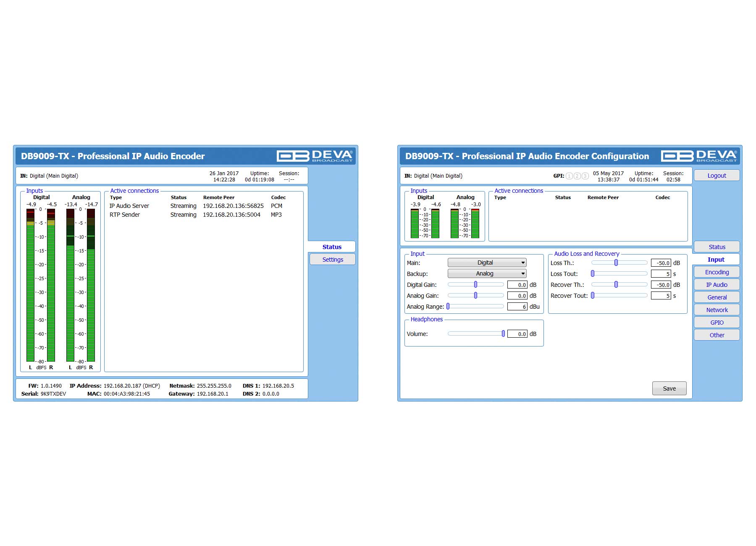Click the Loss Th. value field
The image size is (756, 546).
[661, 263]
